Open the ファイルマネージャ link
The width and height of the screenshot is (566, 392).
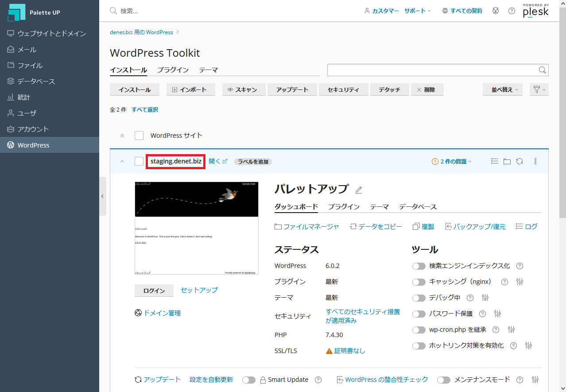pos(307,226)
